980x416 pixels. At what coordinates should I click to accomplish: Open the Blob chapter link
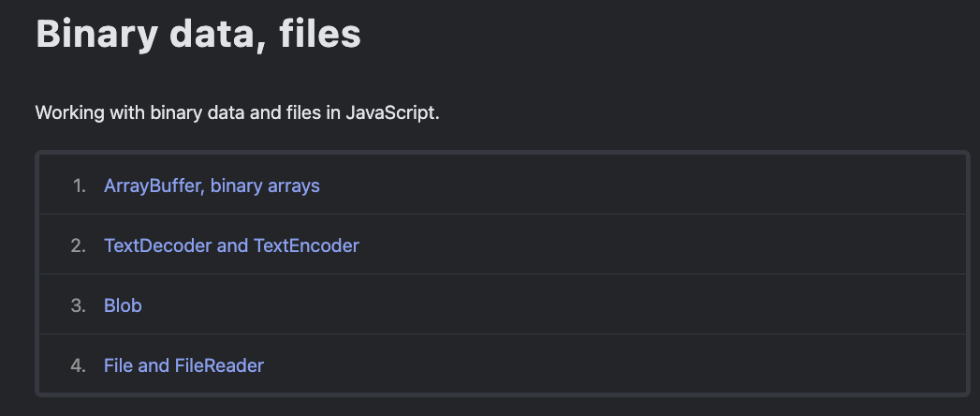click(123, 305)
